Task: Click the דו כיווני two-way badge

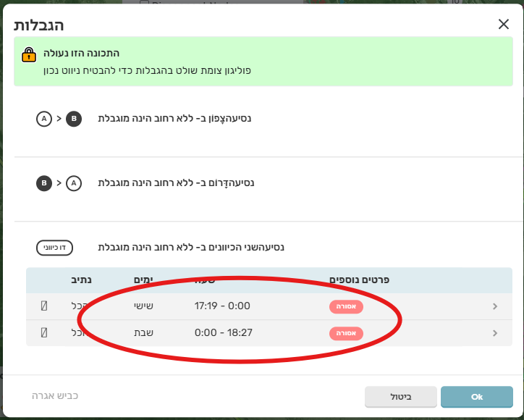Action: pos(55,248)
